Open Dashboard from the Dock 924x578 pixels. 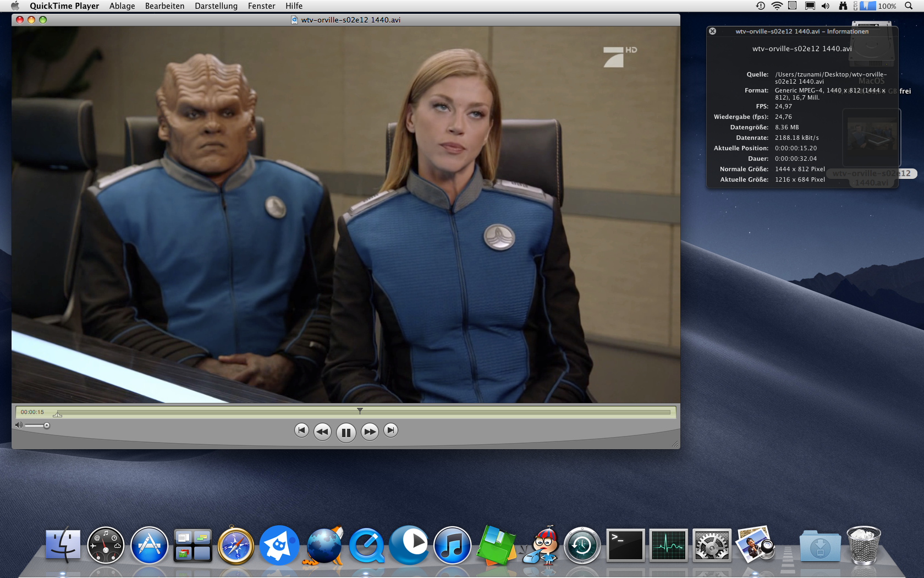[106, 546]
